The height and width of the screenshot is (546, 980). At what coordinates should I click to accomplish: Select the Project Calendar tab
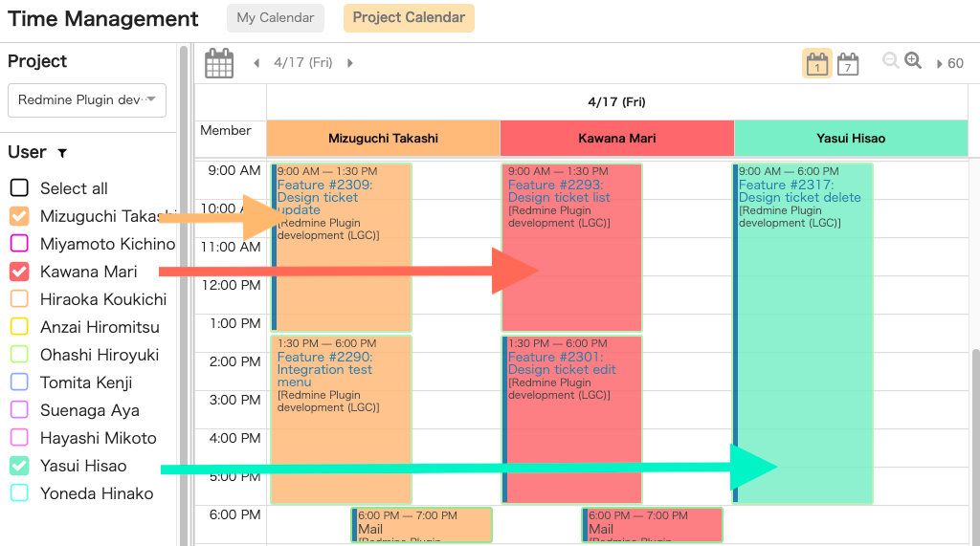coord(409,17)
